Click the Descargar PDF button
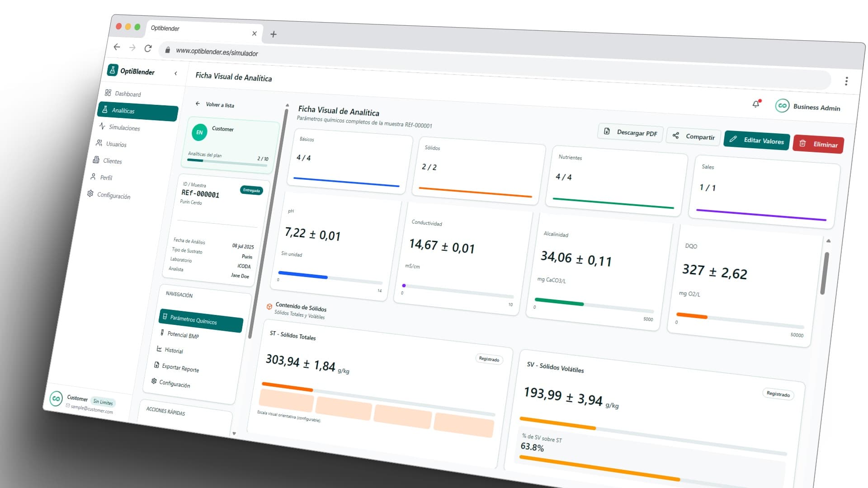The image size is (868, 488). click(631, 132)
